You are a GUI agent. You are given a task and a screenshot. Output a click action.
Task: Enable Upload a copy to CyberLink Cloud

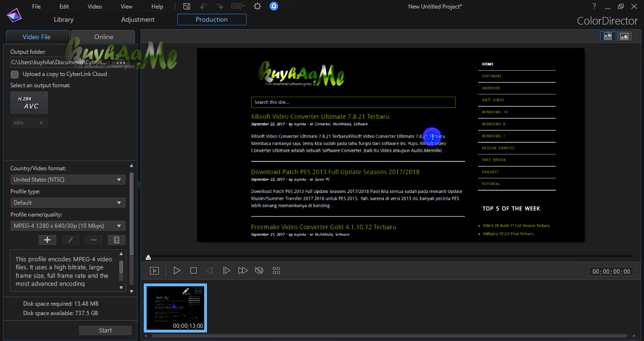(x=15, y=74)
